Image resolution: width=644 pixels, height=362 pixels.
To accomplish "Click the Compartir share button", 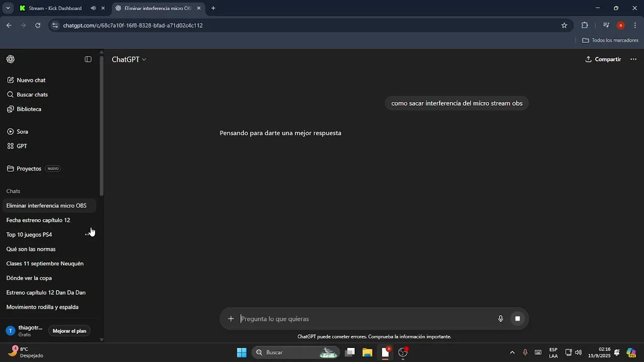I will 603,59.
